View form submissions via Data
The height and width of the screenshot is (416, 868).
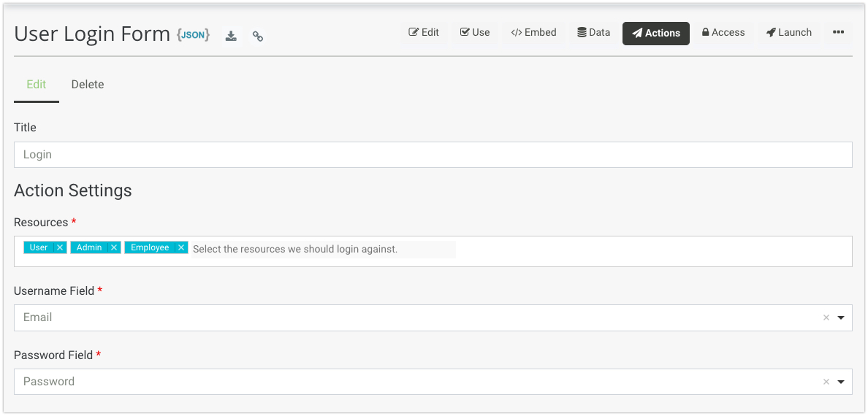pyautogui.click(x=593, y=33)
